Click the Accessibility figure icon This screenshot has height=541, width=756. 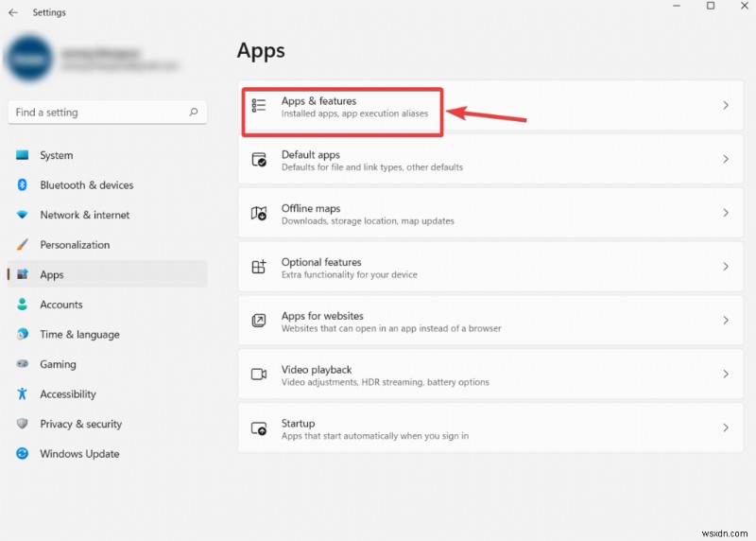pyautogui.click(x=22, y=393)
